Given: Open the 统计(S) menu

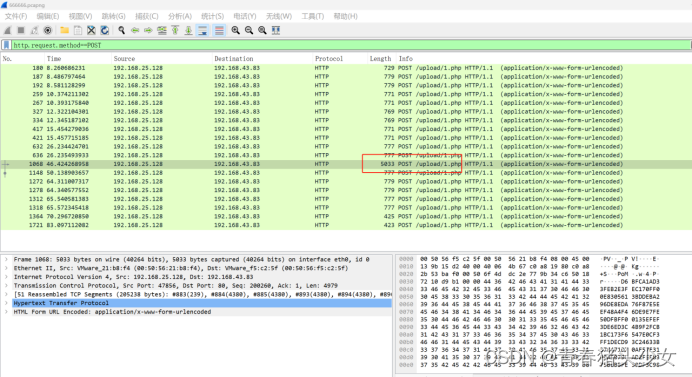Looking at the screenshot, I should point(212,16).
